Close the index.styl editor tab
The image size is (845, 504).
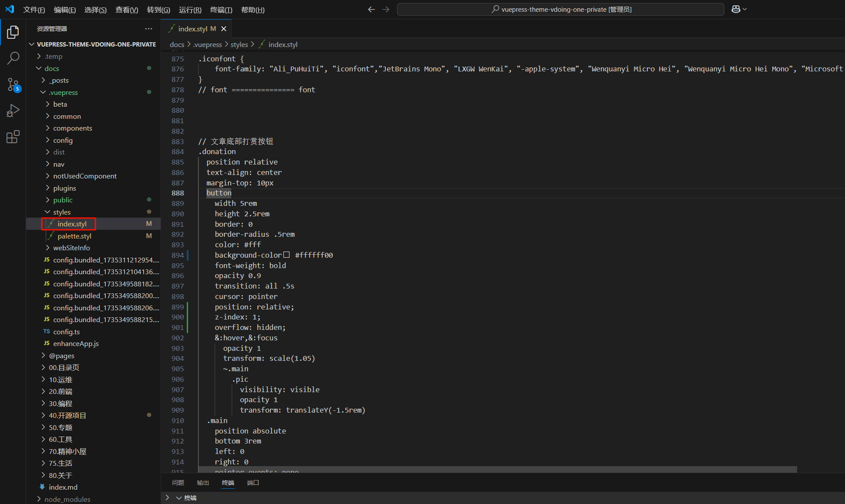(x=224, y=29)
